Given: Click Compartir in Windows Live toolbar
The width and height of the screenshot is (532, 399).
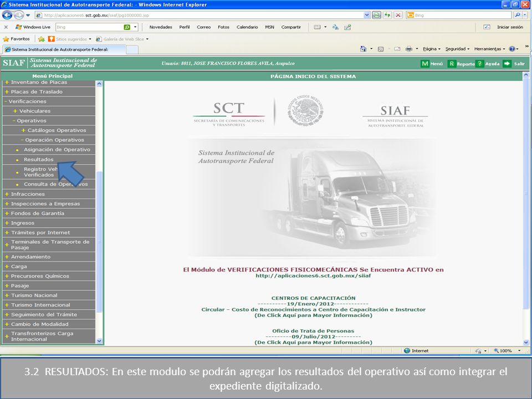Looking at the screenshot, I should click(291, 27).
